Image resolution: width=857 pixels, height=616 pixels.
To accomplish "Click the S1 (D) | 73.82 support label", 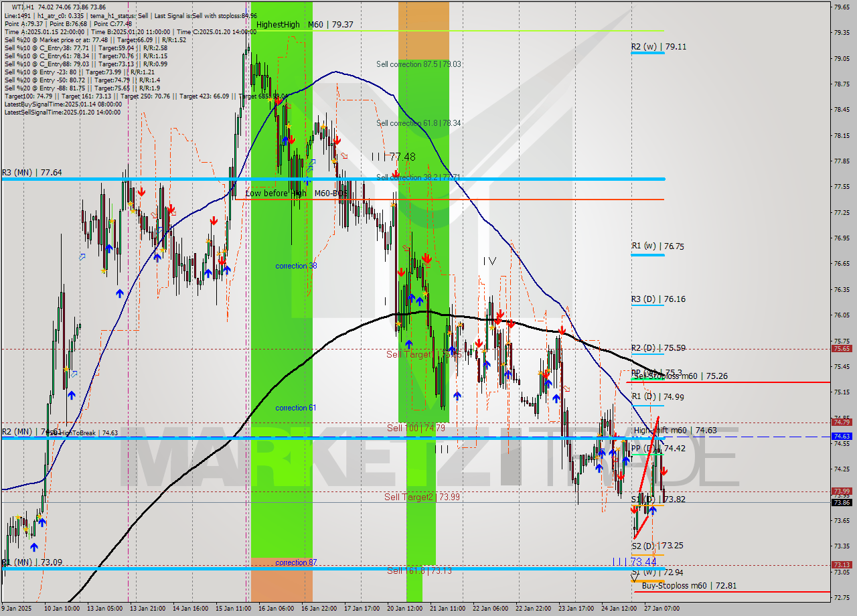I will pos(658,499).
